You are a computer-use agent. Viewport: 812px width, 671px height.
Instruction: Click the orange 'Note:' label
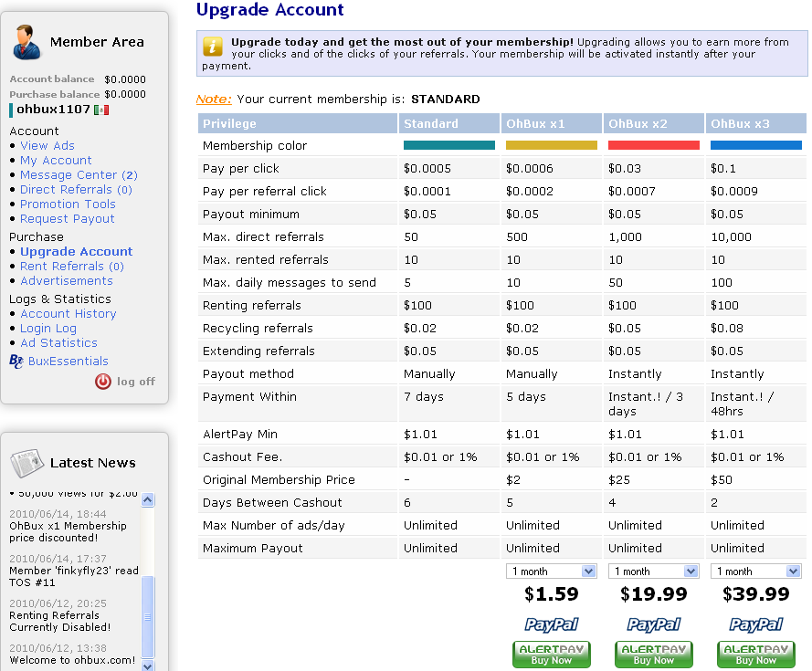(214, 99)
